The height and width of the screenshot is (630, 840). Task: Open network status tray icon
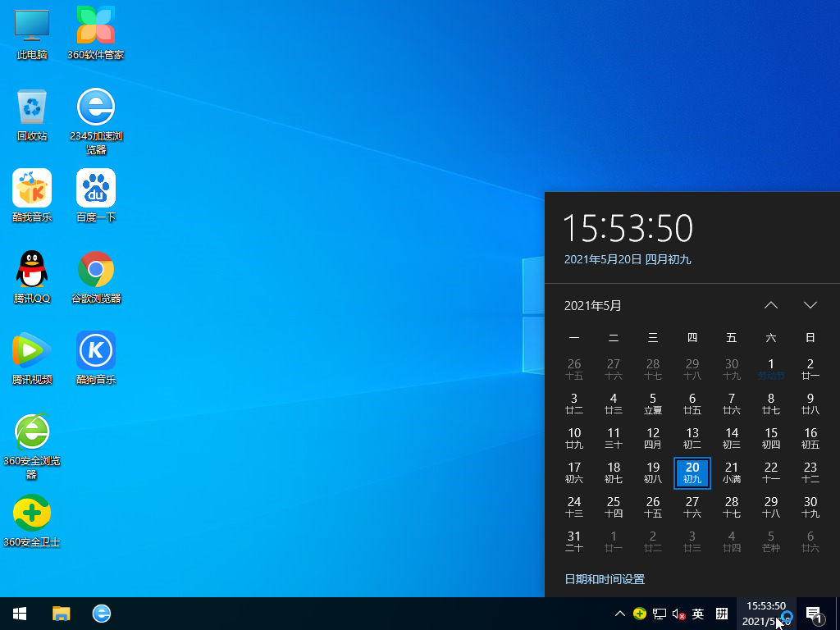[660, 614]
